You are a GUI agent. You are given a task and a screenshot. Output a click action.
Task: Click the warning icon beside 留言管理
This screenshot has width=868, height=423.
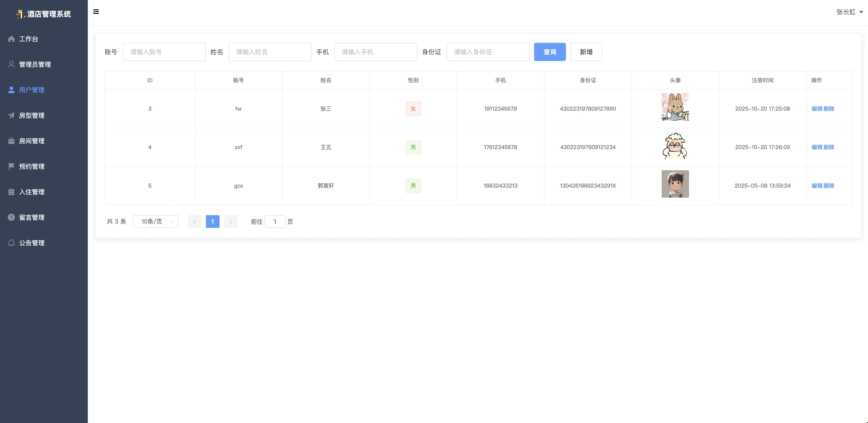coord(11,217)
